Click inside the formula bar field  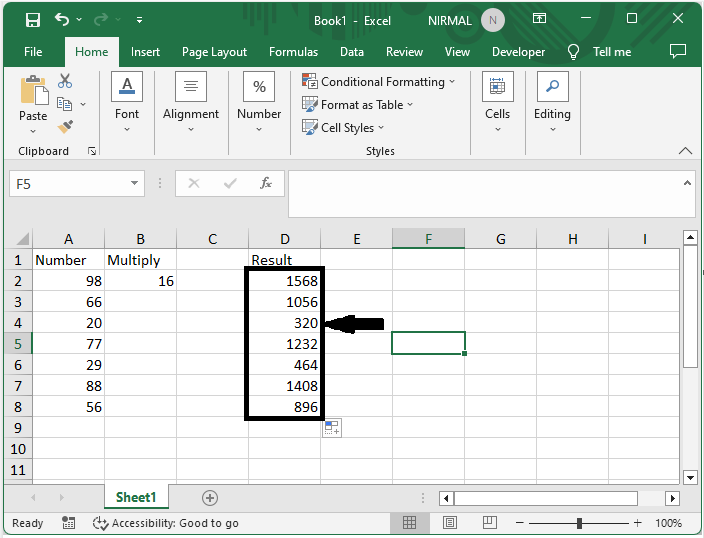(x=484, y=194)
